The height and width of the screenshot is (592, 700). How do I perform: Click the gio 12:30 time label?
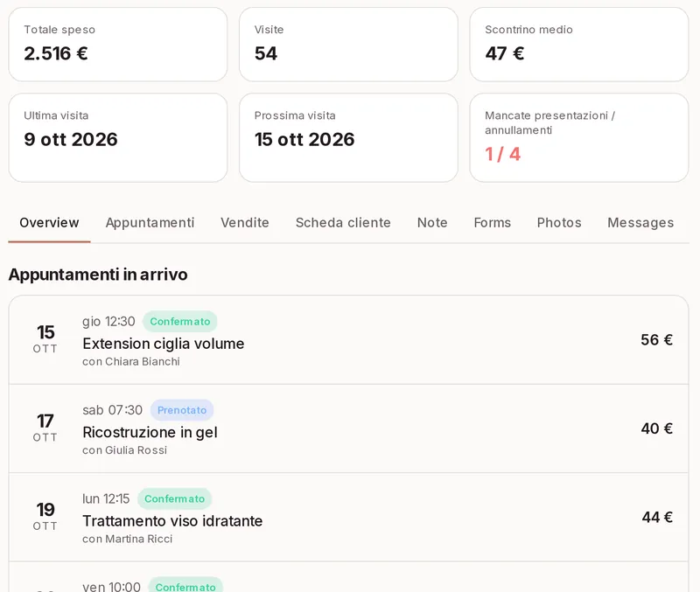coord(108,322)
